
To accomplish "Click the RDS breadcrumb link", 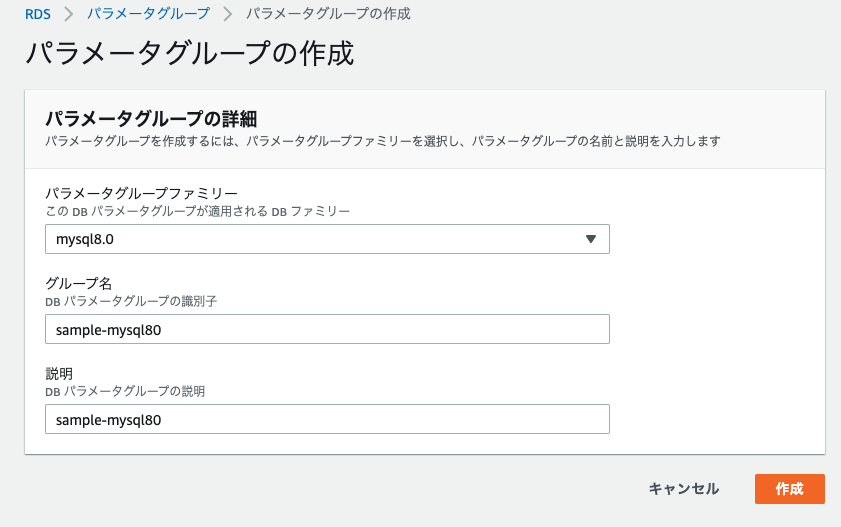I will point(38,14).
